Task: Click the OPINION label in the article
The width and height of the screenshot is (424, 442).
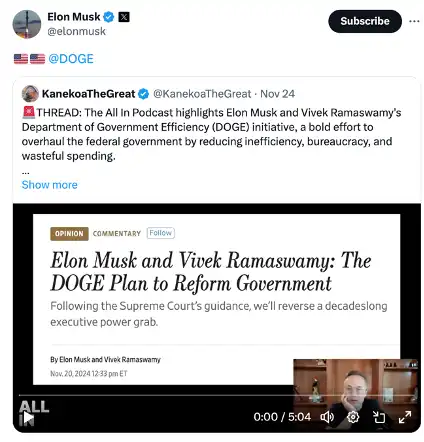Action: point(69,234)
